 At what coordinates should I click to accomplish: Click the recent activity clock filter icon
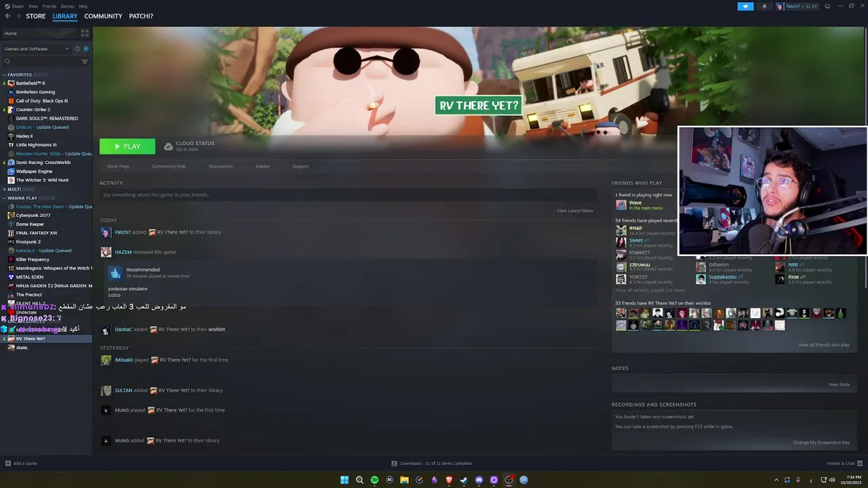coord(77,49)
